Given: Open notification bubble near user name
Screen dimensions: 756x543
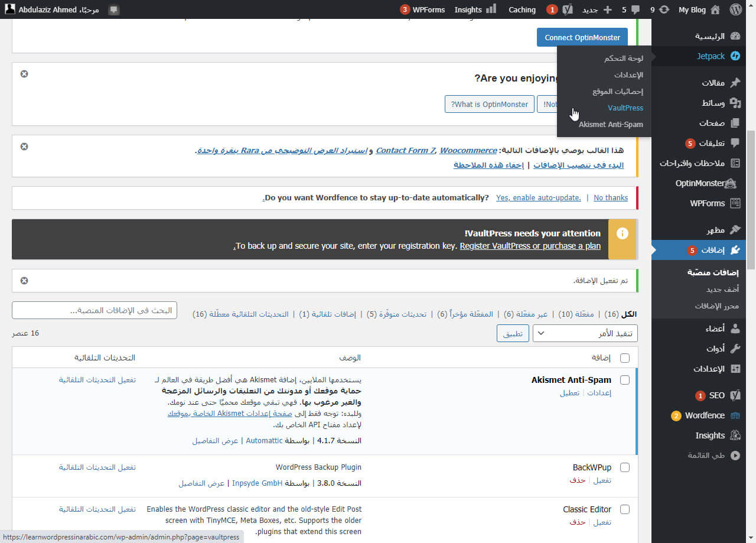Looking at the screenshot, I should (114, 10).
